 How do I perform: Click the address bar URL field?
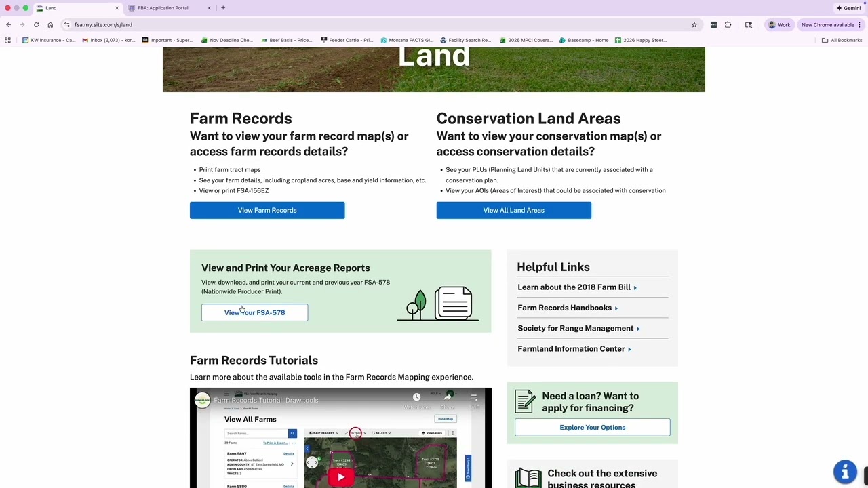point(380,25)
